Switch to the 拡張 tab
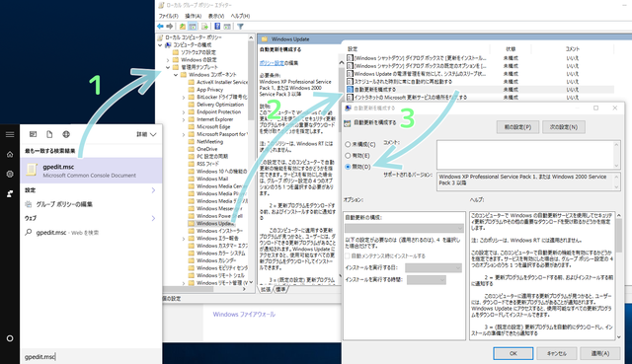 pos(266,289)
